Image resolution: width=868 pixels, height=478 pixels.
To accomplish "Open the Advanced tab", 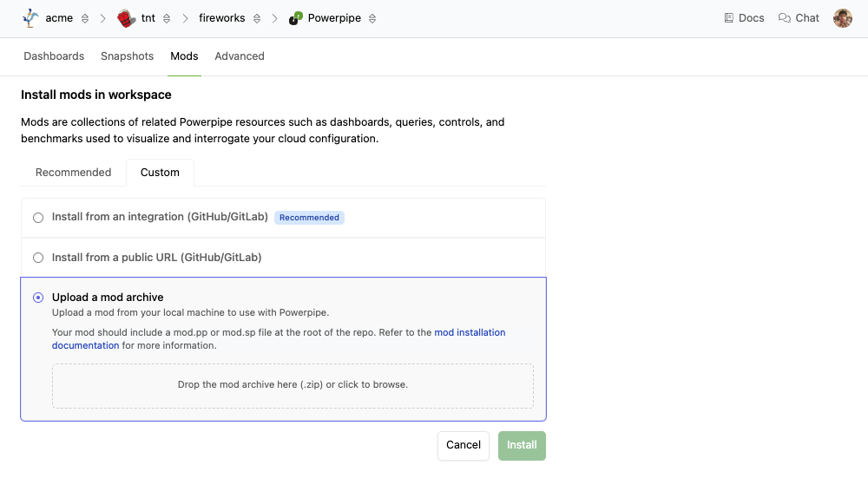I will (240, 56).
